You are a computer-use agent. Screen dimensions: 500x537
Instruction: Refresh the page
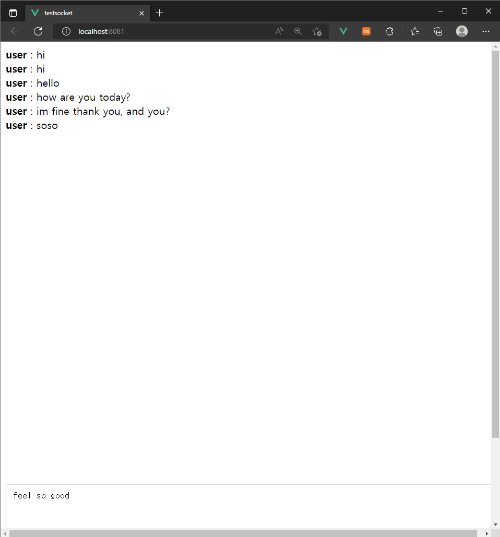point(38,32)
